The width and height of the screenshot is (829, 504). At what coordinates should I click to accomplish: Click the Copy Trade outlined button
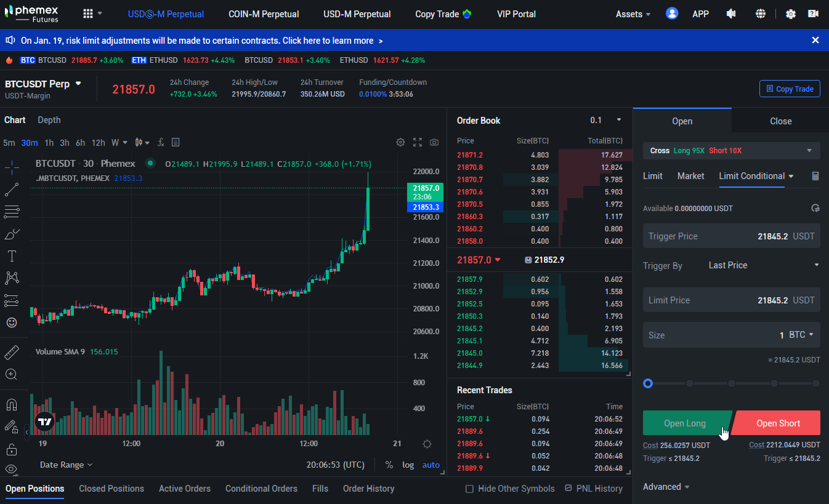click(790, 89)
